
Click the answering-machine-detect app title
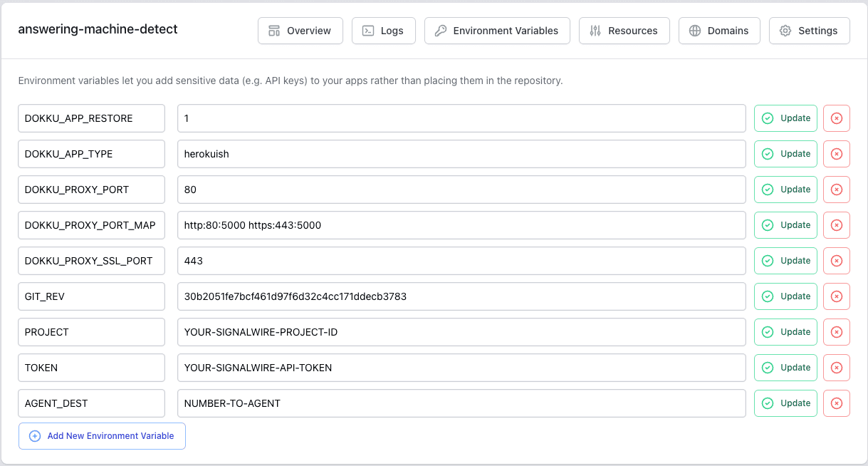tap(98, 29)
